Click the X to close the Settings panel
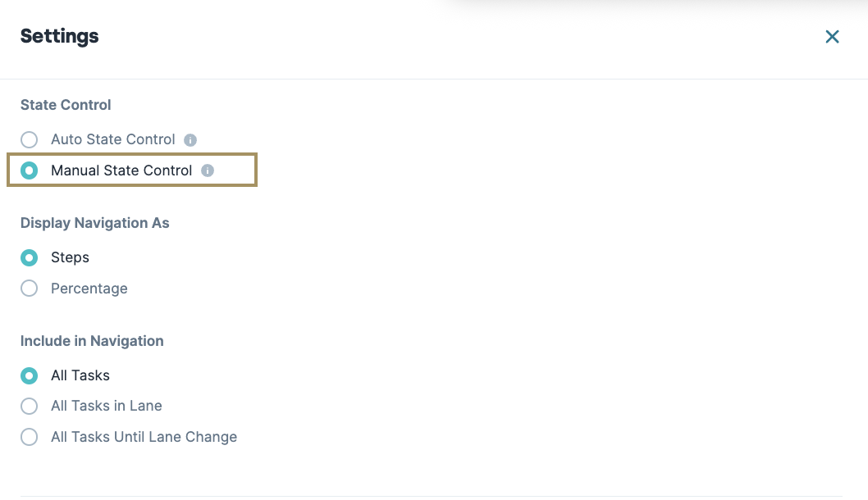This screenshot has width=868, height=500. click(832, 36)
